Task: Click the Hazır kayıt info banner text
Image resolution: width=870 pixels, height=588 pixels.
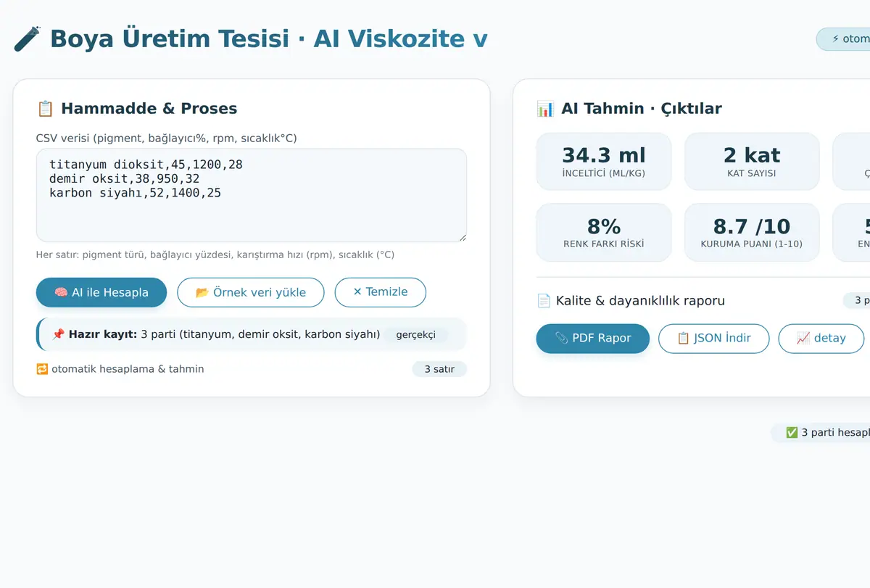Action: pyautogui.click(x=225, y=334)
